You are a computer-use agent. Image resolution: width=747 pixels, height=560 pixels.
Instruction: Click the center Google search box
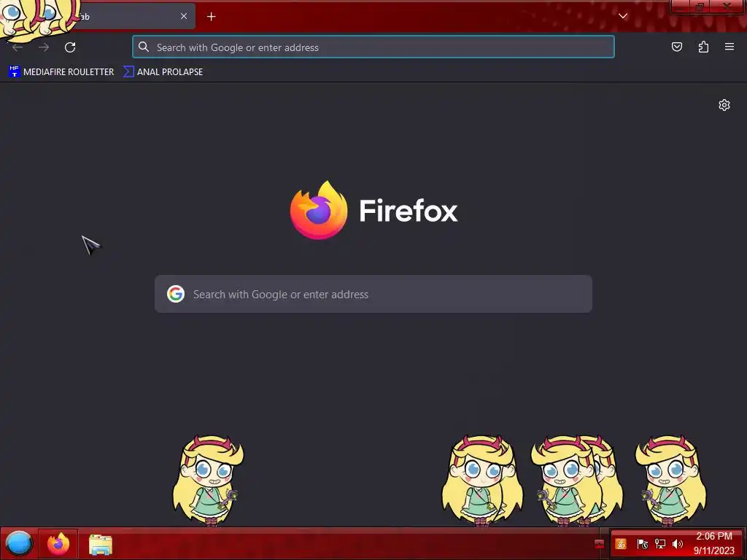373,294
